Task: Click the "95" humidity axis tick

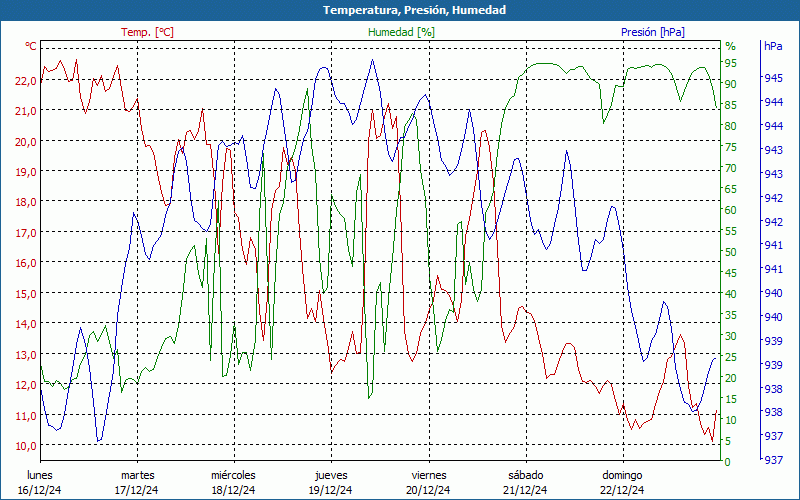Action: click(731, 63)
